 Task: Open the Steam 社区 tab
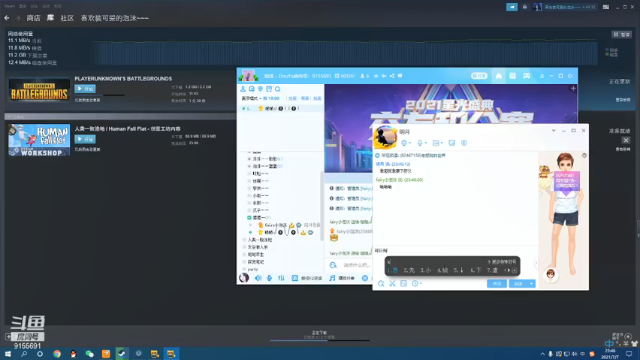[x=67, y=18]
